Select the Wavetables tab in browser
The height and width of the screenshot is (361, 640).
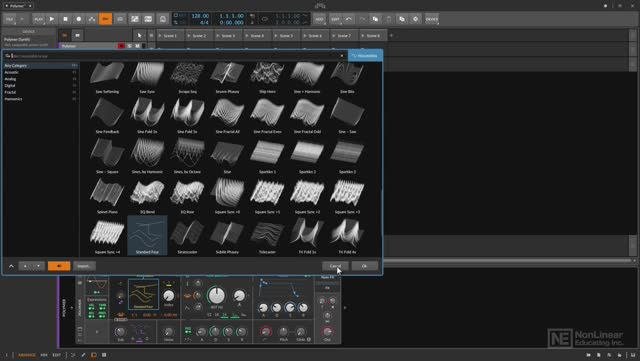365,56
